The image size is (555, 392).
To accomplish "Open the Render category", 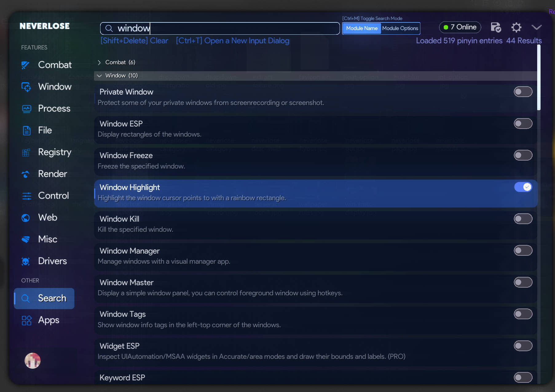I will click(x=44, y=174).
